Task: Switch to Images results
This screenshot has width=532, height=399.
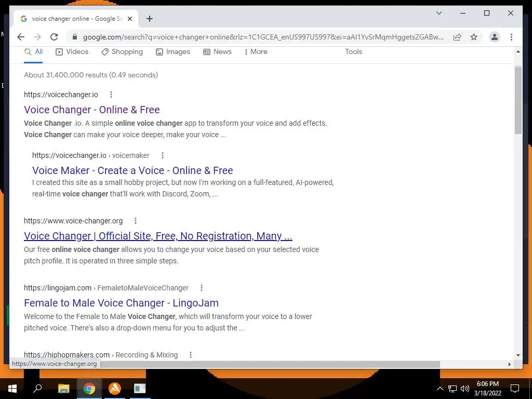Action: [x=173, y=52]
